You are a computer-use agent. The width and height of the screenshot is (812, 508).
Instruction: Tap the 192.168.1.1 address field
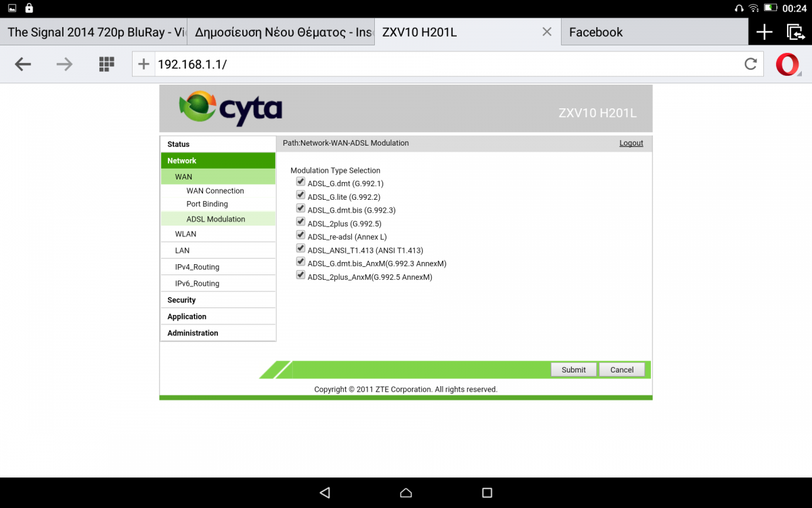click(x=447, y=64)
